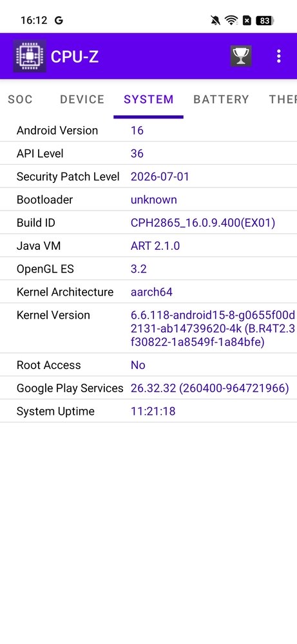
Task: Tap the Google G status icon
Action: pyautogui.click(x=59, y=20)
